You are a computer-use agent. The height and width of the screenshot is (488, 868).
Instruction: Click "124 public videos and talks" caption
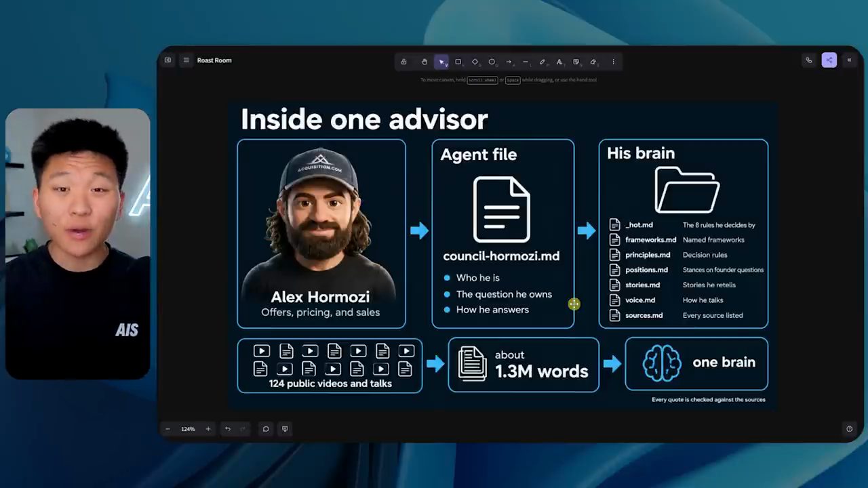330,384
